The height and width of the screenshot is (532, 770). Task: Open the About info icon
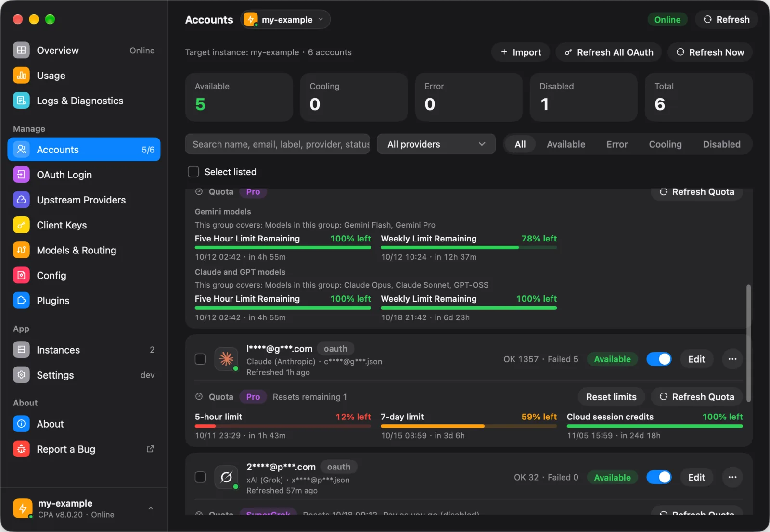[x=21, y=424]
